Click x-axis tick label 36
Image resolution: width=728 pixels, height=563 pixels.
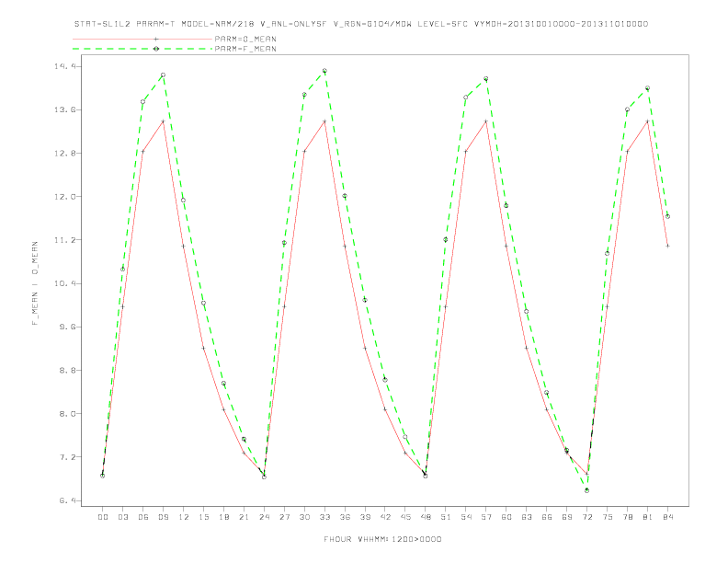[x=345, y=517]
